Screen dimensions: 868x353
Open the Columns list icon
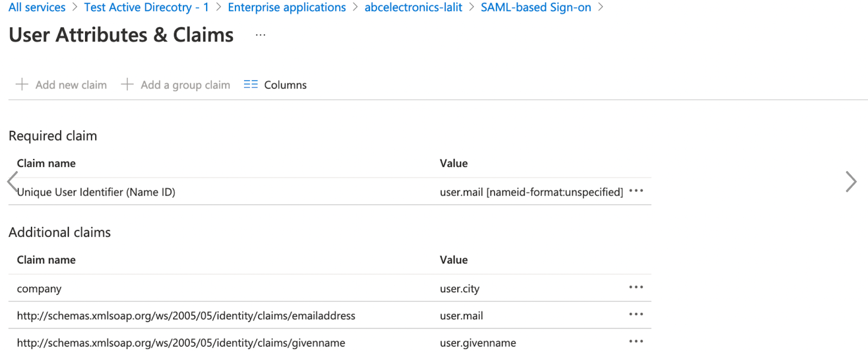click(x=251, y=84)
